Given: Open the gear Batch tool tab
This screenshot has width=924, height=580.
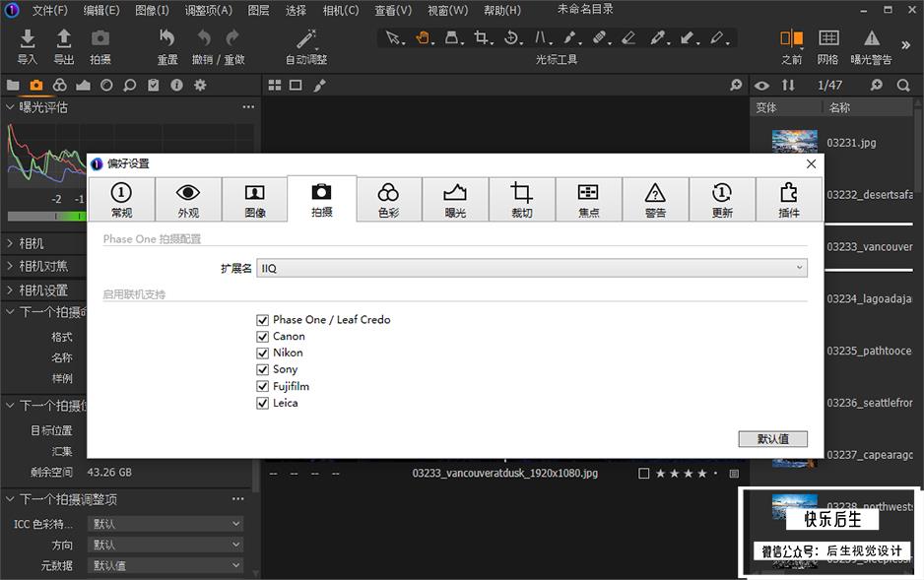Looking at the screenshot, I should coord(200,86).
